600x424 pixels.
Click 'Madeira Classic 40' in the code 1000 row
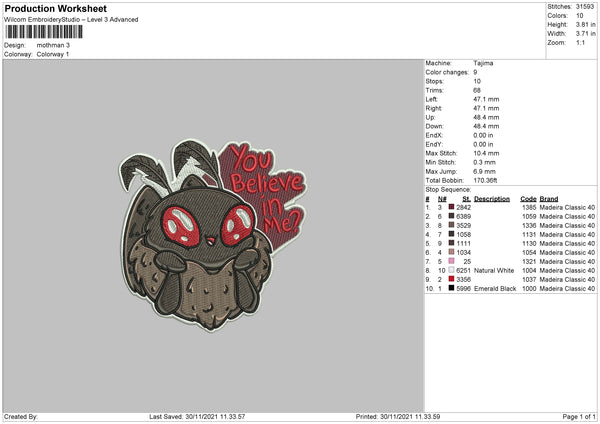567,289
